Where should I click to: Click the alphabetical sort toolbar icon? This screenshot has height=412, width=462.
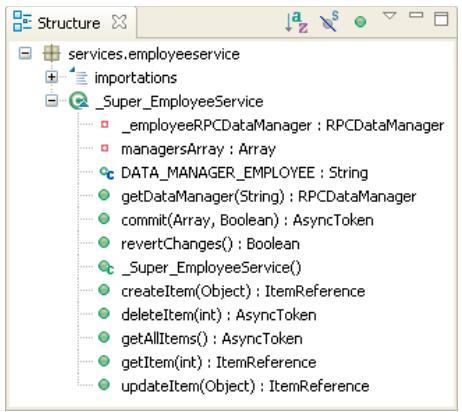point(296,22)
